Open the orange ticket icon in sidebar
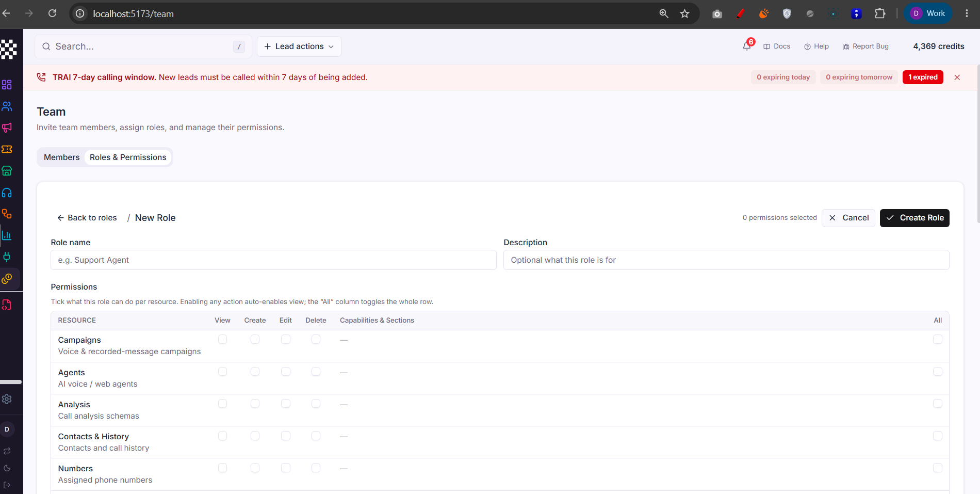The height and width of the screenshot is (494, 980). click(x=7, y=149)
